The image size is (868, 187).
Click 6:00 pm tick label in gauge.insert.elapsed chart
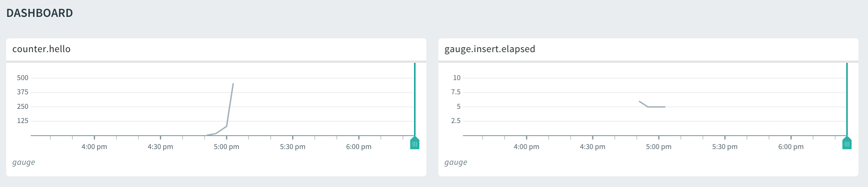click(x=791, y=147)
